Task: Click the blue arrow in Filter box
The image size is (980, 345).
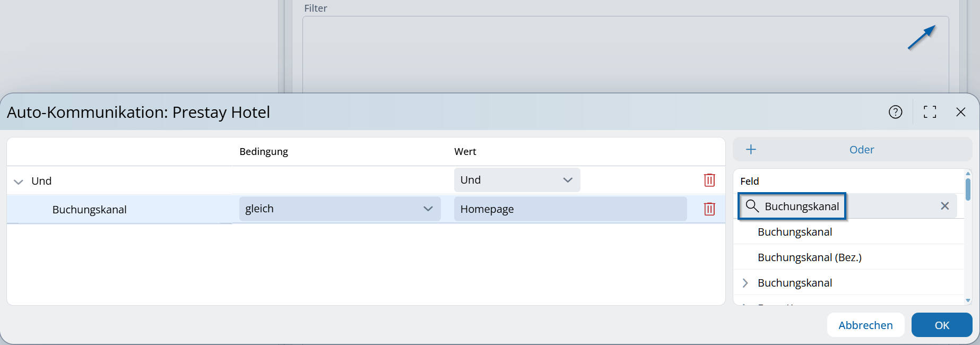Action: (921, 38)
